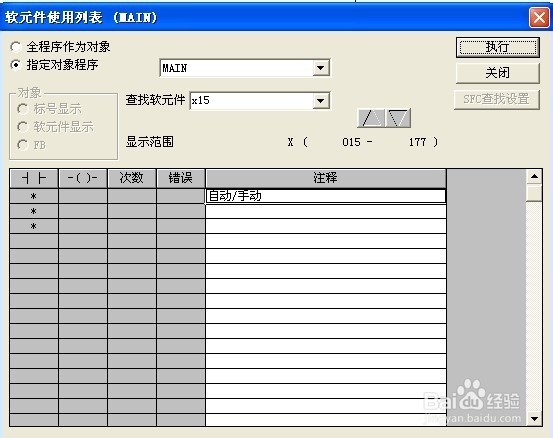
Task: Click the 执行 button
Action: pyautogui.click(x=498, y=47)
